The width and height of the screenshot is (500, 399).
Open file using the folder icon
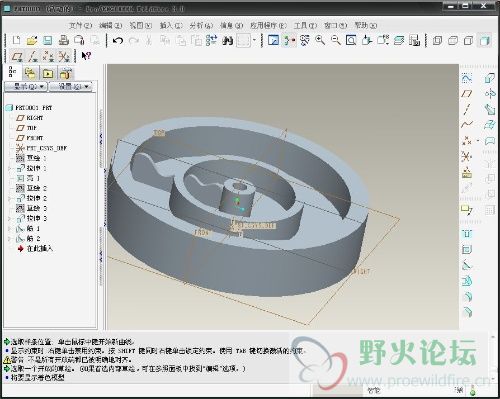[32, 41]
